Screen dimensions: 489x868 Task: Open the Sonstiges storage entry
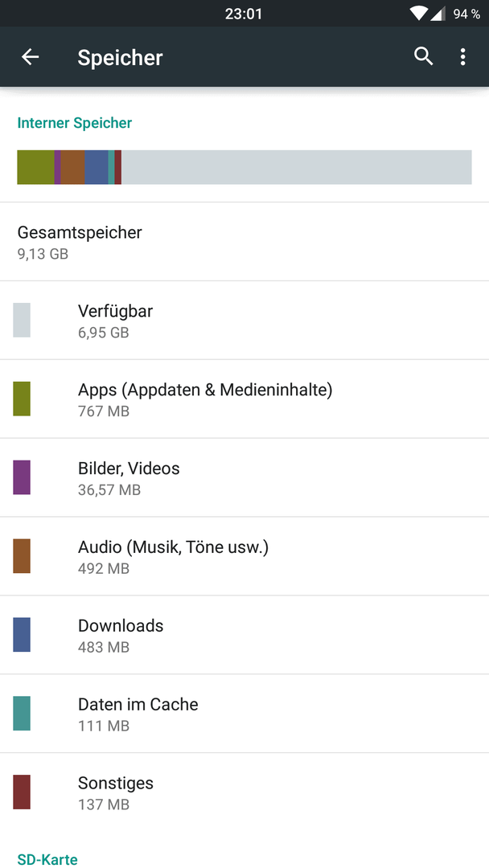[244, 792]
